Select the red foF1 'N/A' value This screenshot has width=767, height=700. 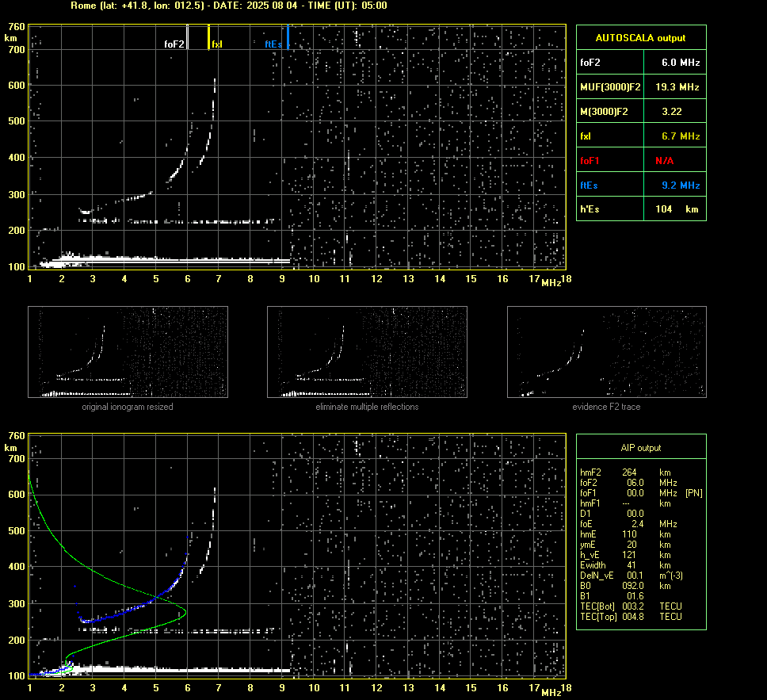click(x=664, y=161)
